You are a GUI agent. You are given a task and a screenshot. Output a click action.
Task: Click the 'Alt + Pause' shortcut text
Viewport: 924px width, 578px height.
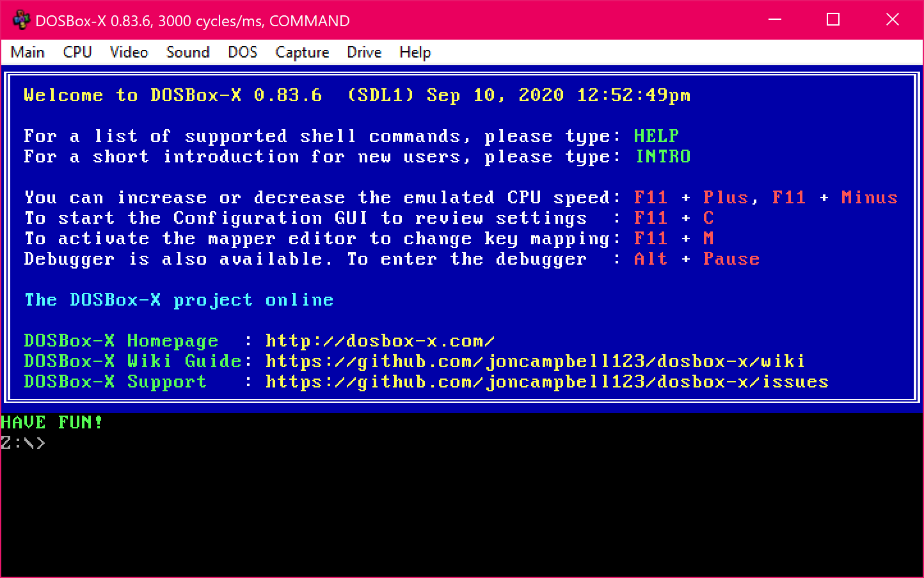point(697,258)
